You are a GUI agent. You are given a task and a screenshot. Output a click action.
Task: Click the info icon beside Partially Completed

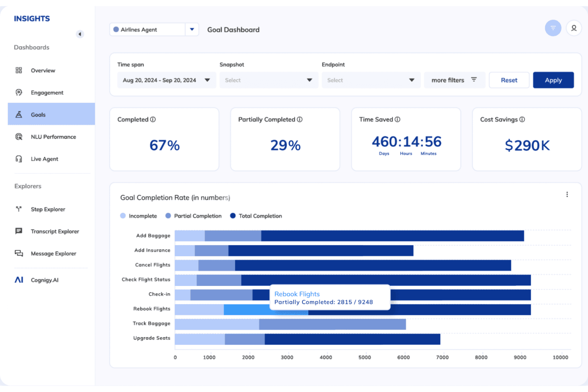click(x=300, y=120)
